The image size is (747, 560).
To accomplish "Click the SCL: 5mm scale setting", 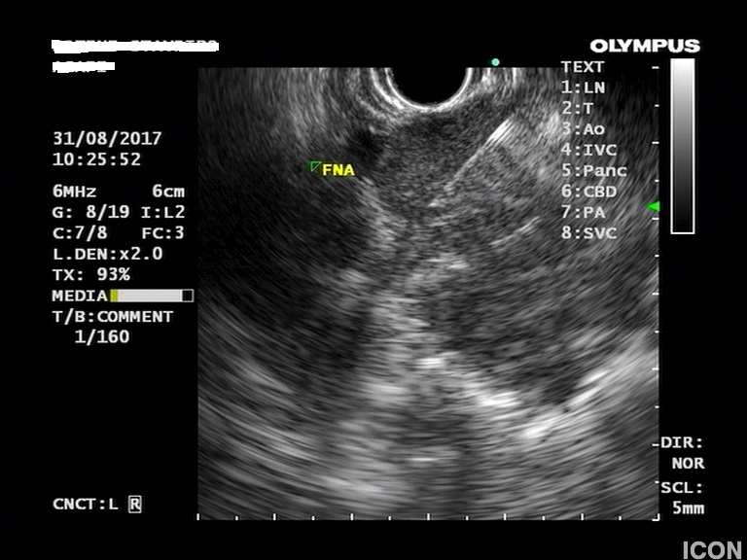I will (x=683, y=498).
